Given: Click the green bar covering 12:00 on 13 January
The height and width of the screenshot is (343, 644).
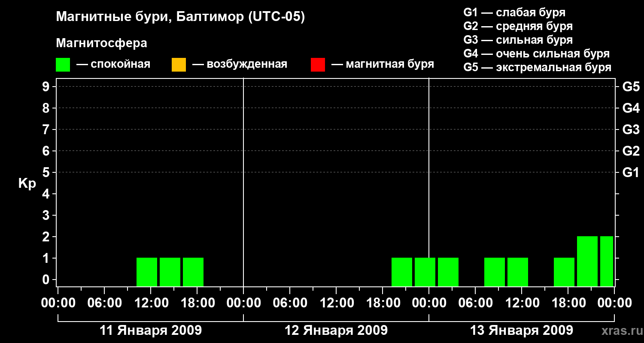Looking at the screenshot, I should click(518, 272).
